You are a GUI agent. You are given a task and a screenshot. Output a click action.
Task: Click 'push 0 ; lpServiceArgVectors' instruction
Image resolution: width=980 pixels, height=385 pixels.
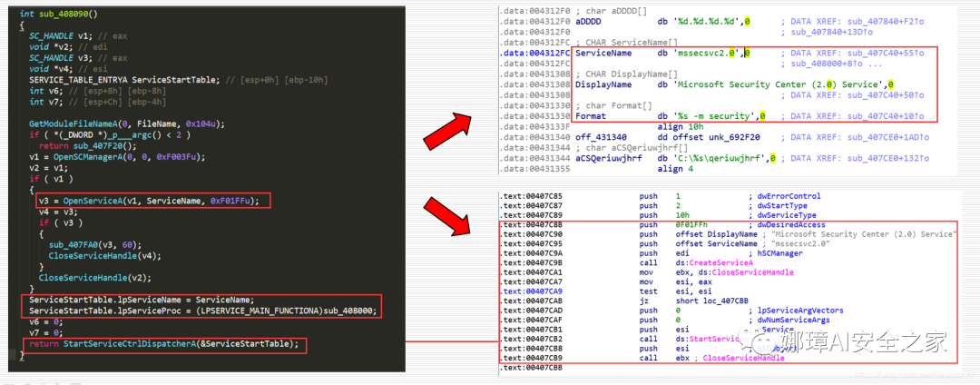(741, 310)
